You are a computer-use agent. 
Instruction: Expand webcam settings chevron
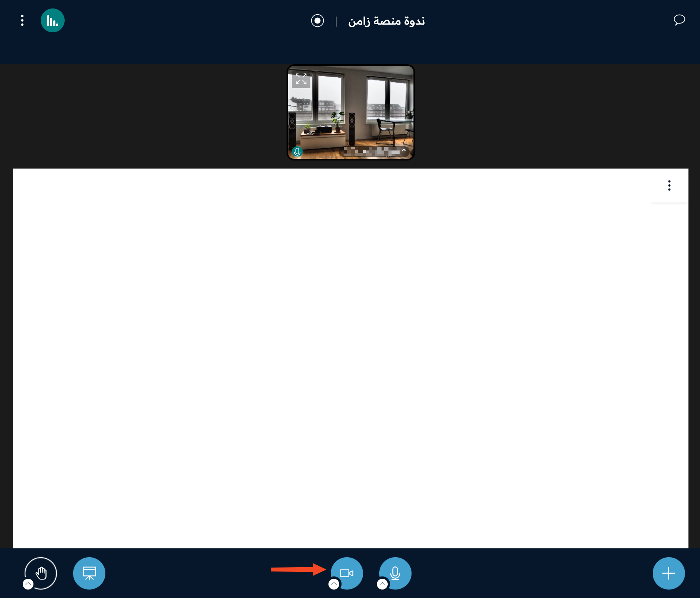pyautogui.click(x=334, y=584)
